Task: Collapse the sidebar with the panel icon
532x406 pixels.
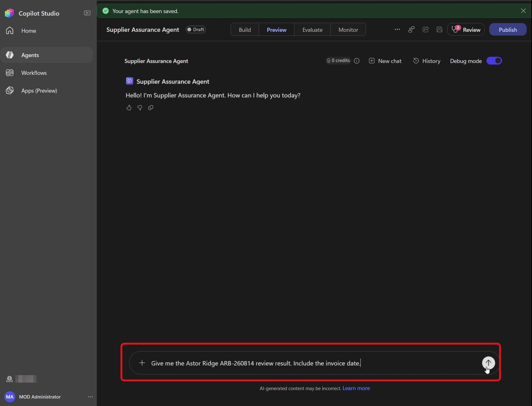Action: 87,13
